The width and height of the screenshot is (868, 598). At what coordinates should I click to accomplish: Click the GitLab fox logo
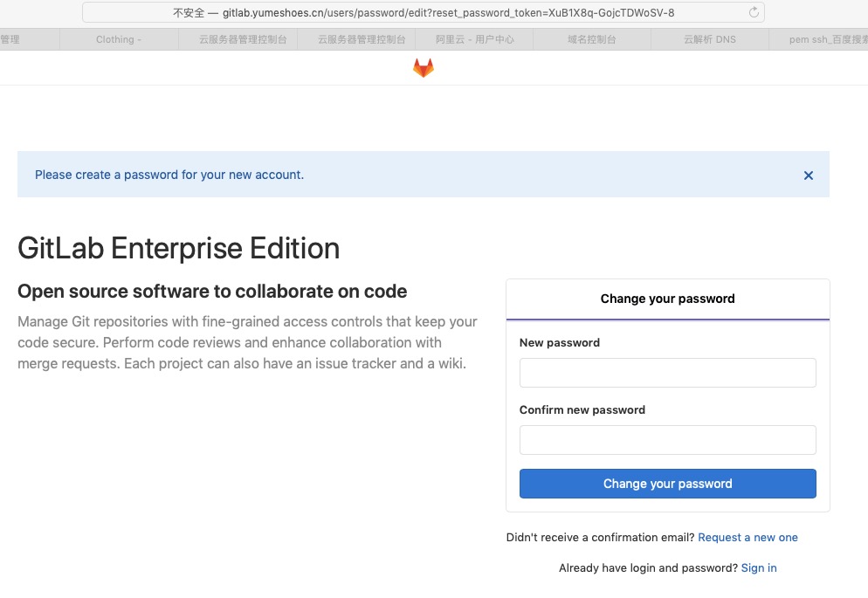coord(424,68)
